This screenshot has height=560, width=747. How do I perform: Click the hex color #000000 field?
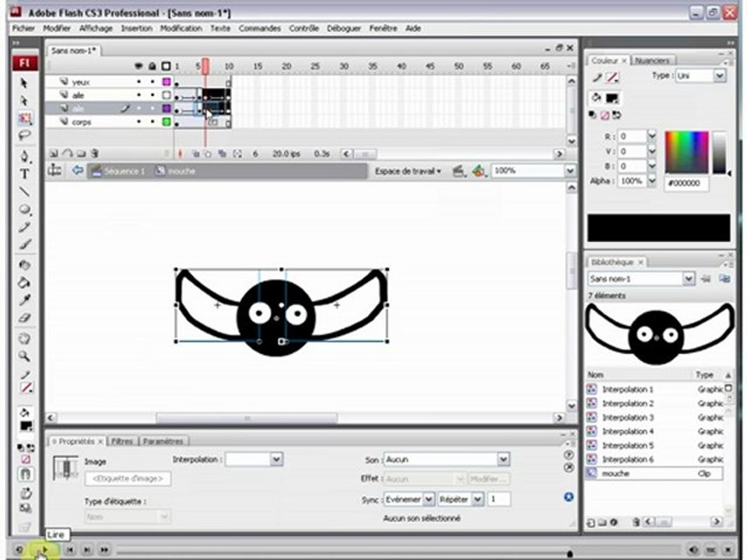[x=686, y=183]
